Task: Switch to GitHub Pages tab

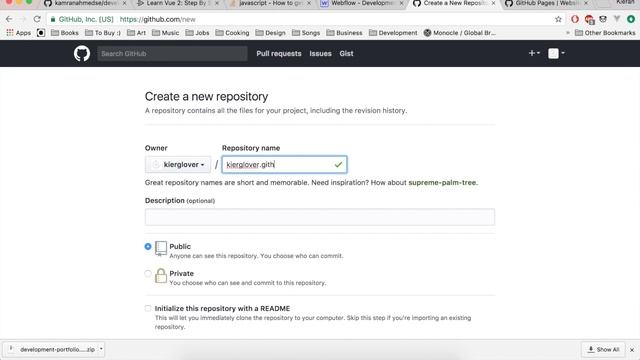Action: [x=546, y=3]
